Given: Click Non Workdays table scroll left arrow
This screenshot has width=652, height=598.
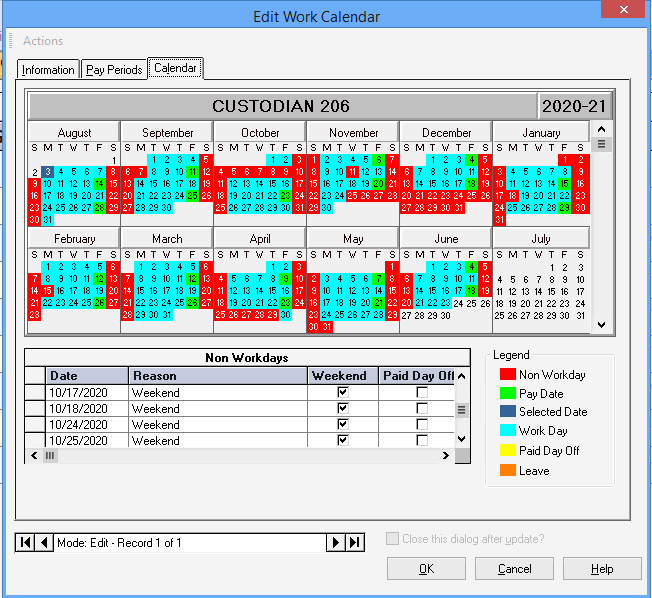Looking at the screenshot, I should (x=35, y=455).
